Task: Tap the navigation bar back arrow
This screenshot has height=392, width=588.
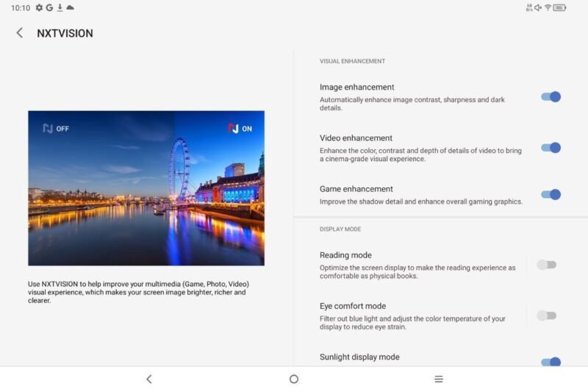Action: point(149,379)
